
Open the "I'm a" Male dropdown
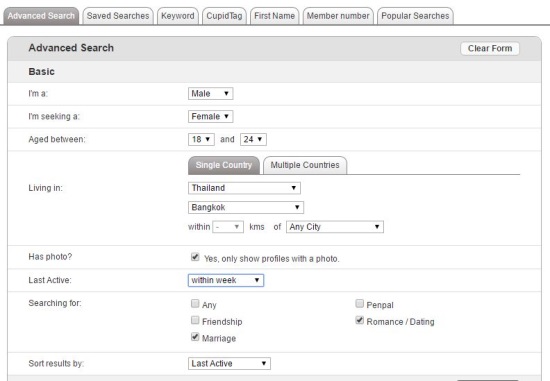210,94
